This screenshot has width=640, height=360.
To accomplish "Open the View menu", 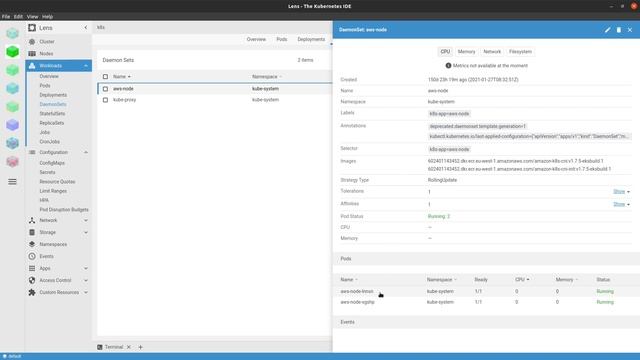I will tap(32, 17).
